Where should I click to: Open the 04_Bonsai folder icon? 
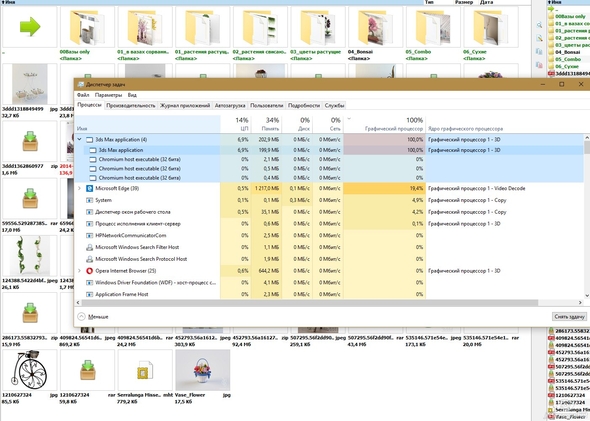[376, 27]
